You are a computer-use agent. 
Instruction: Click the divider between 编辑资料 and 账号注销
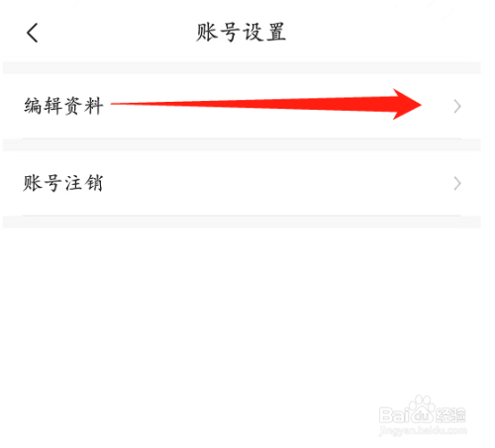click(242, 144)
